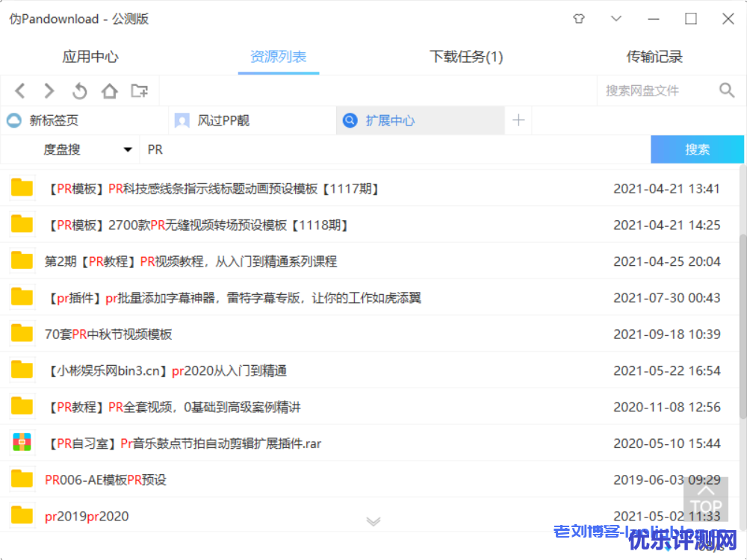Click the vertical scrollbar of results list
The width and height of the screenshot is (747, 560).
pos(743,326)
